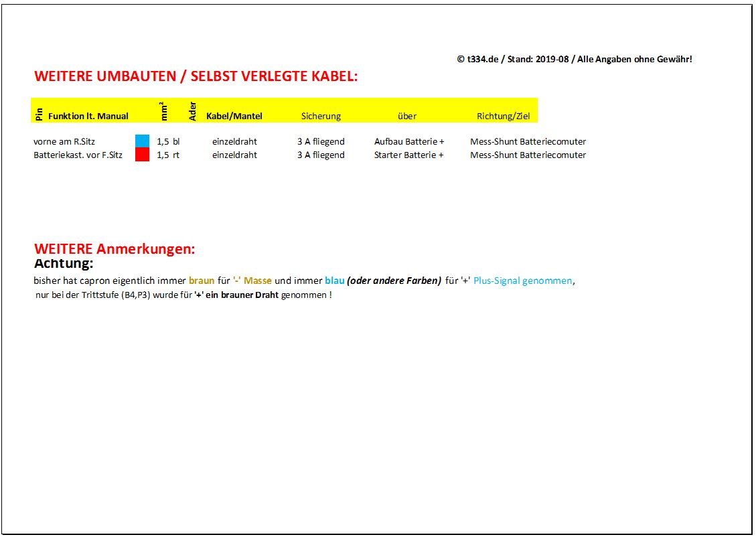This screenshot has height=537, width=756.
Task: Click the 'über' column header
Action: coord(406,116)
